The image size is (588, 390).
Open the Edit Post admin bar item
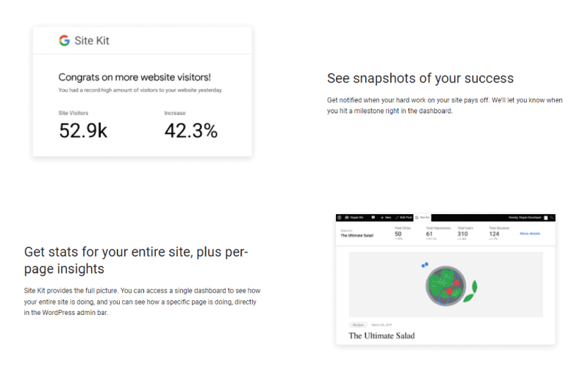404,217
